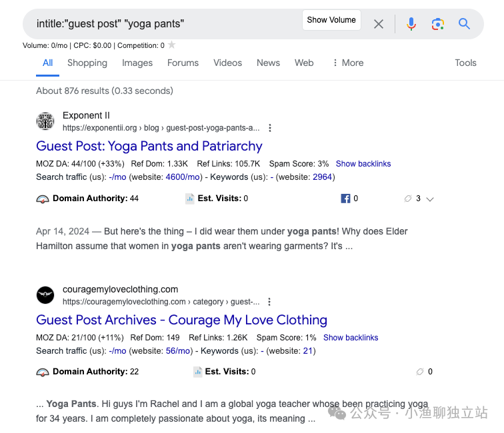This screenshot has height=433, width=504.
Task: Switch to the Forums tab
Action: [183, 63]
